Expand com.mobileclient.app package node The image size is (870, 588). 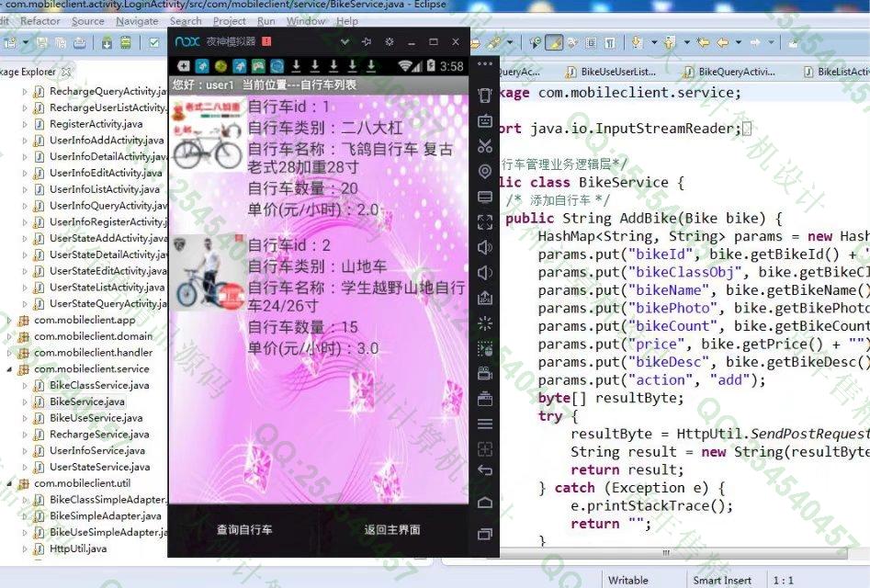(x=9, y=320)
